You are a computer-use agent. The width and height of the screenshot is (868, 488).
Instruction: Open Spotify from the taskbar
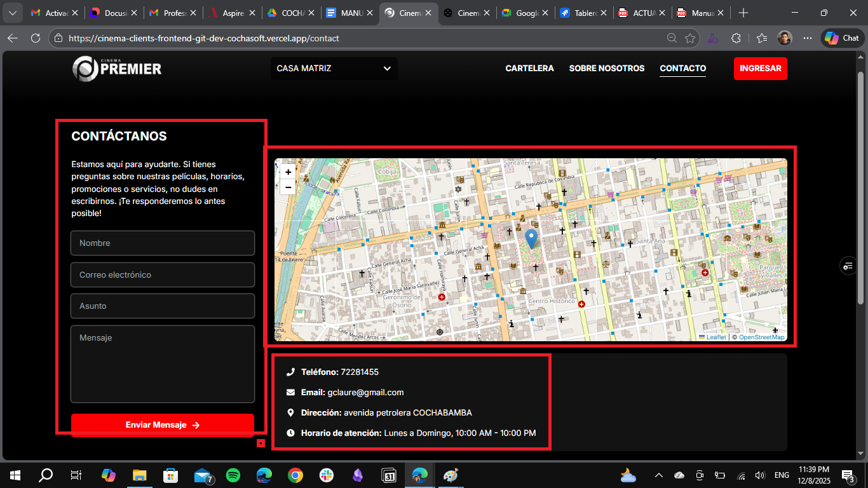point(233,475)
